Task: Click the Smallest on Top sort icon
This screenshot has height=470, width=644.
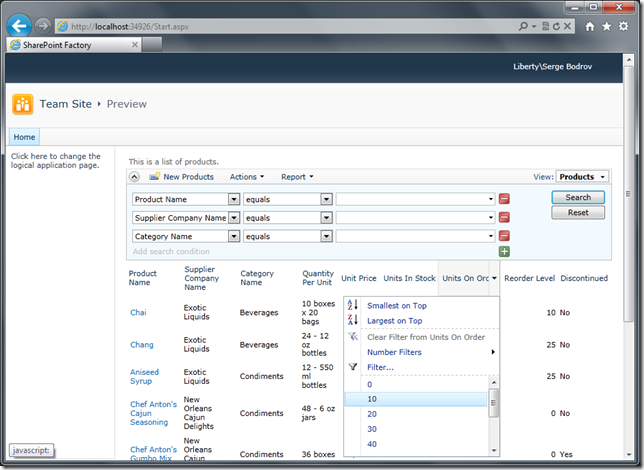Action: [x=352, y=305]
